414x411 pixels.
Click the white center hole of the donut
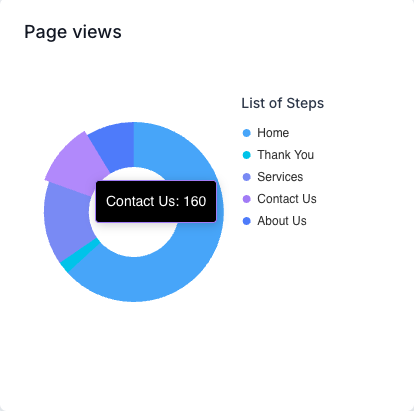tap(133, 240)
